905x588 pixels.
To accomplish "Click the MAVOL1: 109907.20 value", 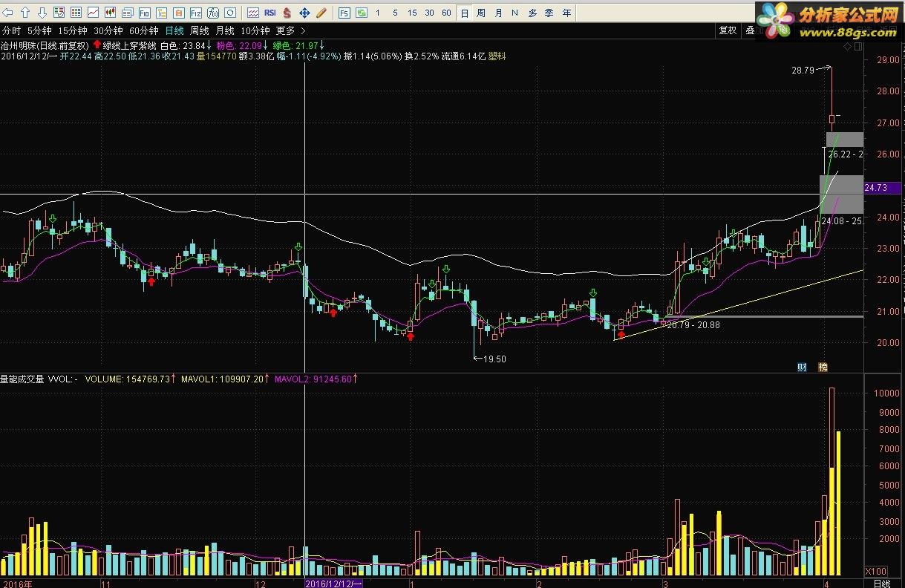I will point(223,379).
